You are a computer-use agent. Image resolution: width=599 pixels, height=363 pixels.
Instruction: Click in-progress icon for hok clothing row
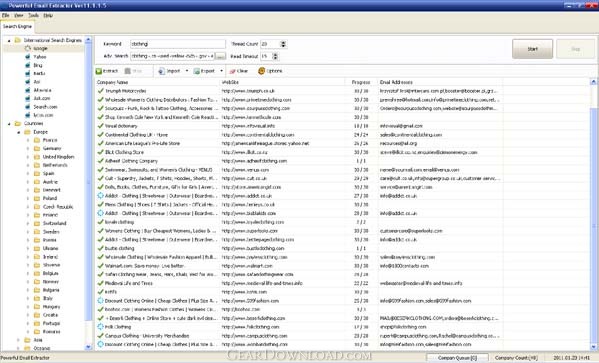[x=100, y=327]
